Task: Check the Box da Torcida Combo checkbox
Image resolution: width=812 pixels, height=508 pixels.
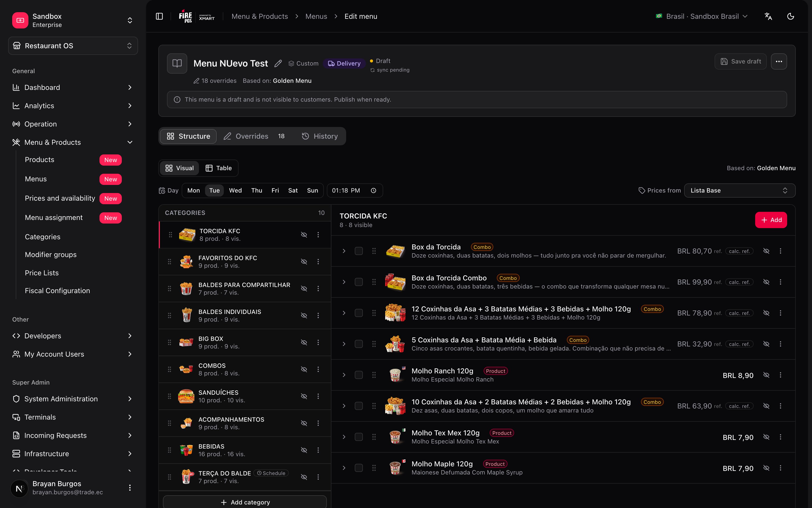Action: click(359, 282)
